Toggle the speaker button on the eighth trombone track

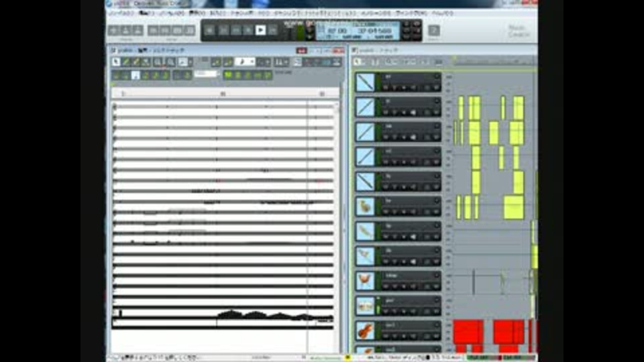coord(413,262)
